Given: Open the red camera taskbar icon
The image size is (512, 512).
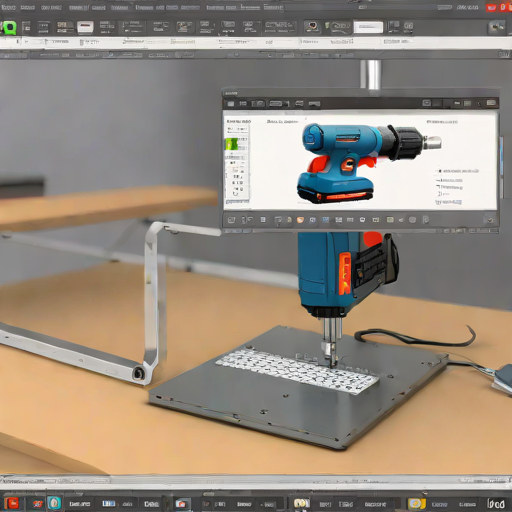Looking at the screenshot, I should coord(181,504).
